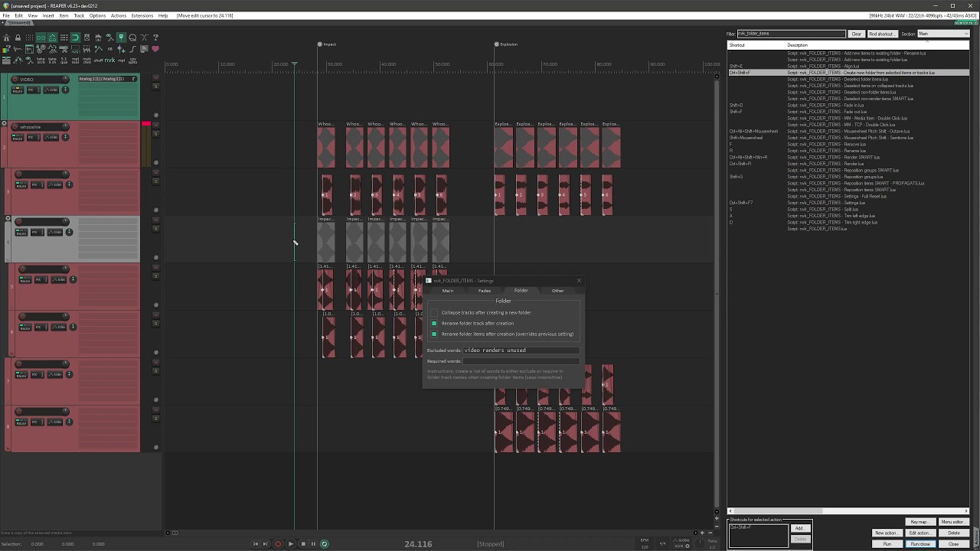Image resolution: width=980 pixels, height=551 pixels.
Task: Toggle item grouping chain-link icon
Action: (x=41, y=37)
